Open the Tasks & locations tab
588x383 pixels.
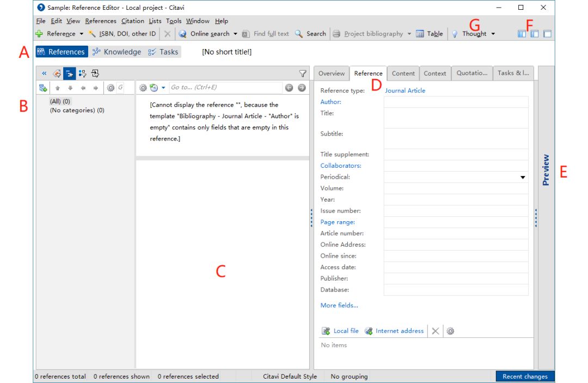513,74
